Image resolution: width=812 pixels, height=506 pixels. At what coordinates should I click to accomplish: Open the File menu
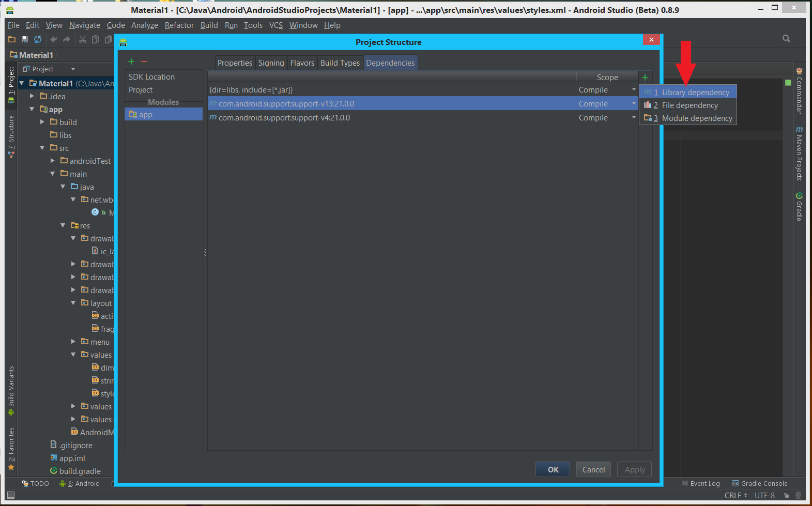tap(13, 25)
